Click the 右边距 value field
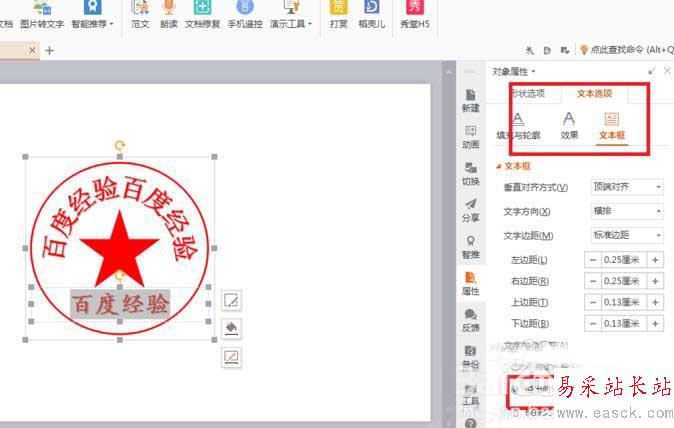Screen dimensions: 674x428 [x=624, y=281]
